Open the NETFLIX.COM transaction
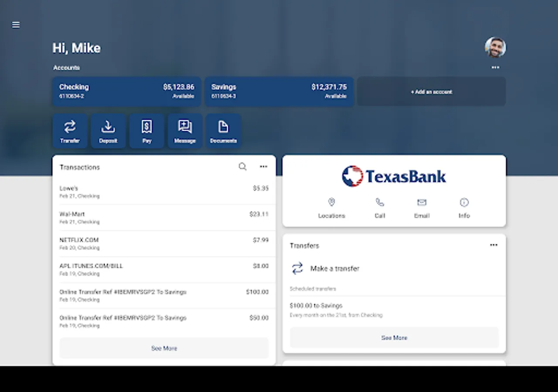Screen dimensions: 558x392 (x=164, y=243)
